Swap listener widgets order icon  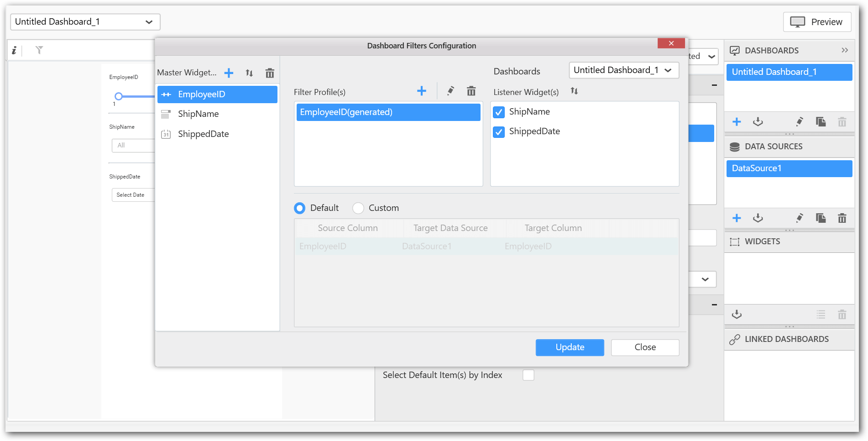click(574, 91)
